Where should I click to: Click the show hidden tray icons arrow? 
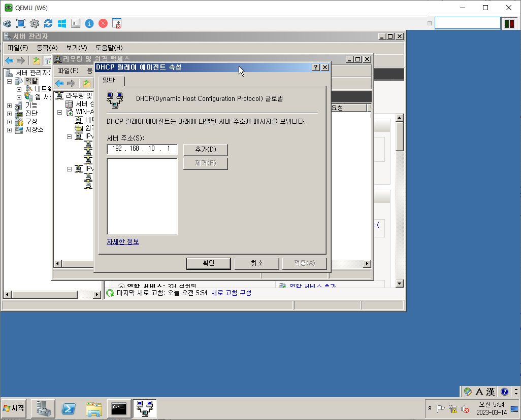click(x=430, y=408)
